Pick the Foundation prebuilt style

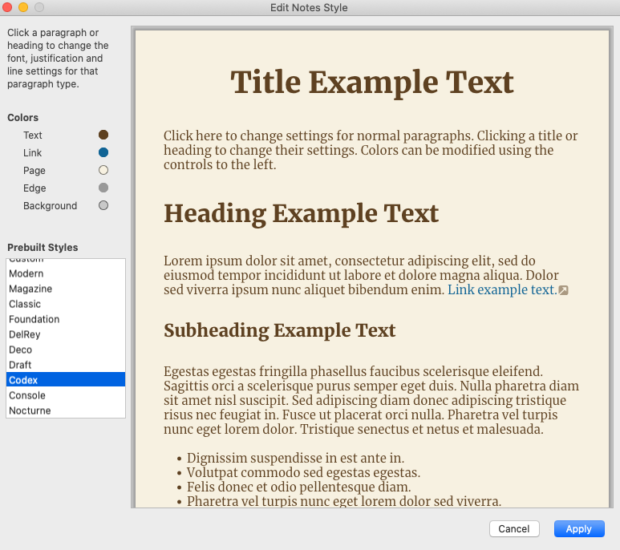pos(66,319)
